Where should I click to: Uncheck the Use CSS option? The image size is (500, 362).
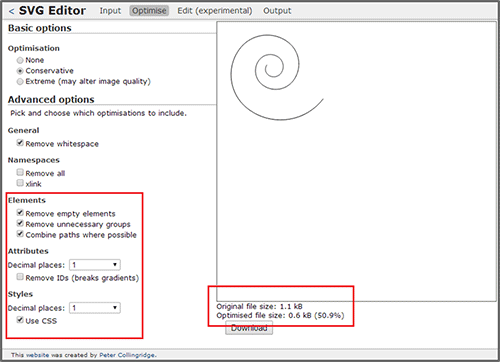pyautogui.click(x=20, y=320)
